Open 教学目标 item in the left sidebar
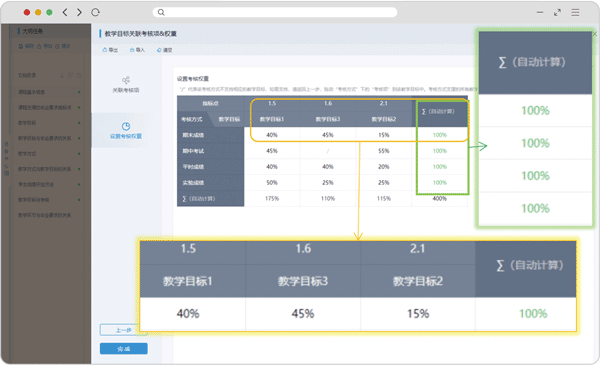 pyautogui.click(x=27, y=123)
